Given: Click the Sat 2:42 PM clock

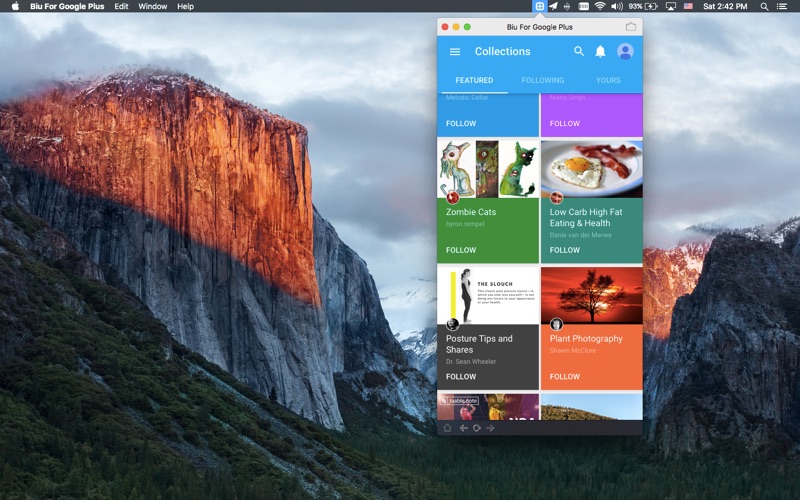Looking at the screenshot, I should coord(725,6).
